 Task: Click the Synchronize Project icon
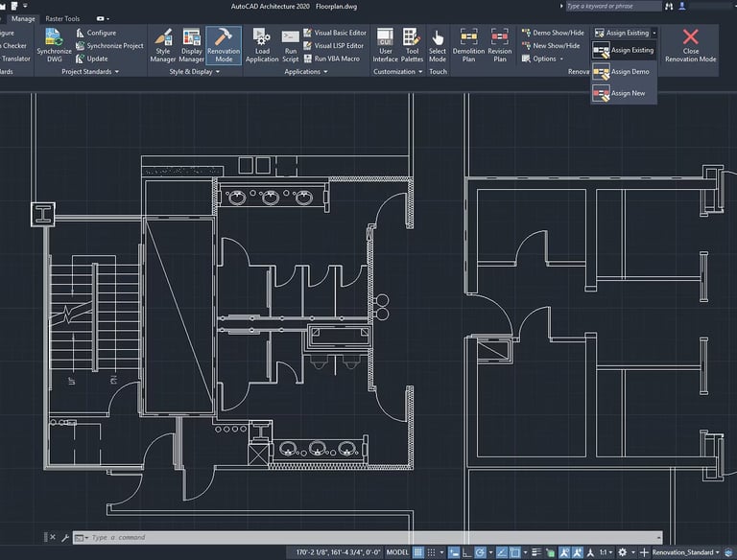pyautogui.click(x=80, y=46)
